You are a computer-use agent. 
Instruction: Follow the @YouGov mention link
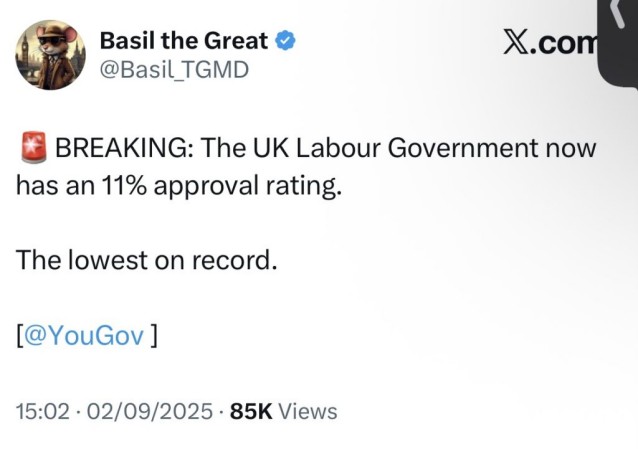[x=84, y=336]
